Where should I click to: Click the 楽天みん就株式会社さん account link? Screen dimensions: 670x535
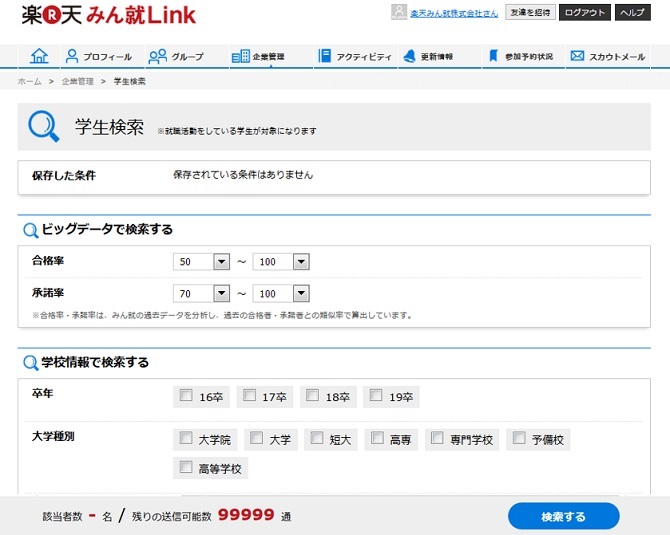tap(454, 13)
